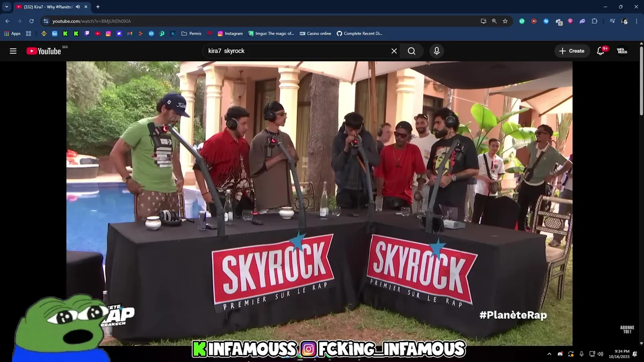Close the Kira7 YouTube tab
Image resolution: width=644 pixels, height=362 pixels.
click(86, 7)
